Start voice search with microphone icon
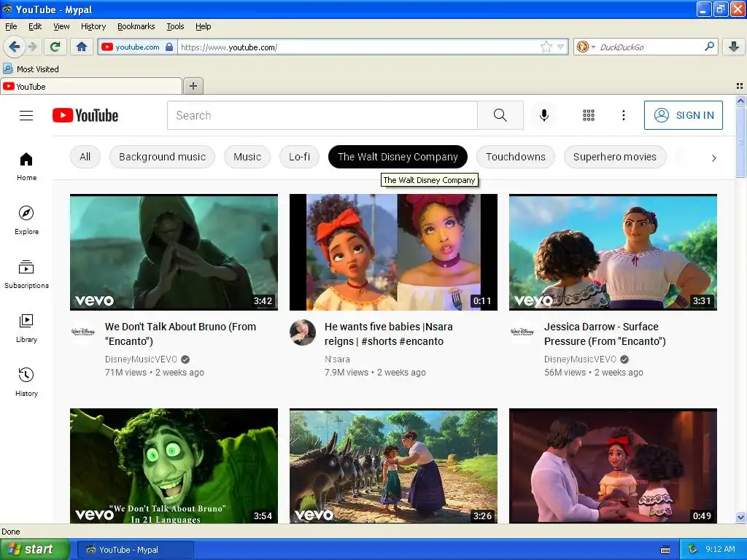The height and width of the screenshot is (560, 747). pyautogui.click(x=543, y=115)
